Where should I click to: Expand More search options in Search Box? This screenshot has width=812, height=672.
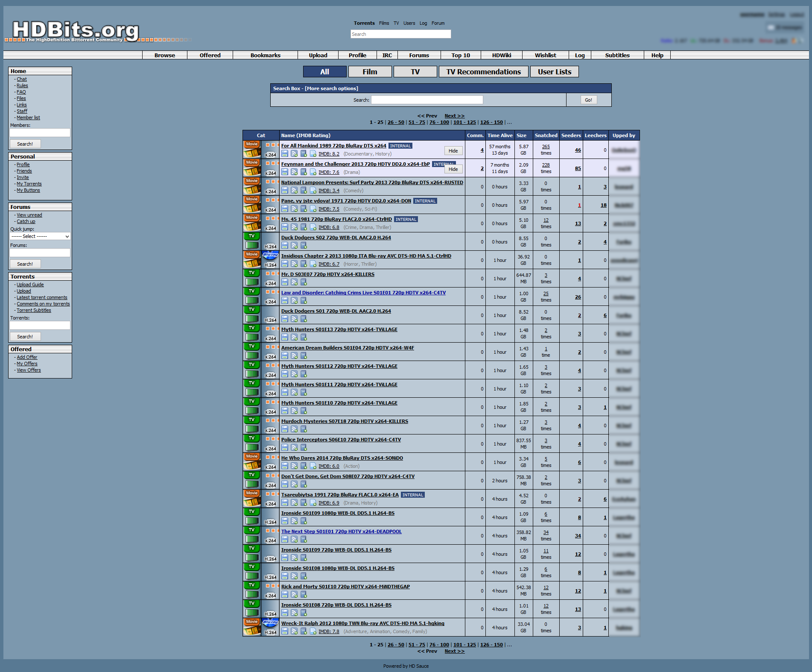pos(331,88)
